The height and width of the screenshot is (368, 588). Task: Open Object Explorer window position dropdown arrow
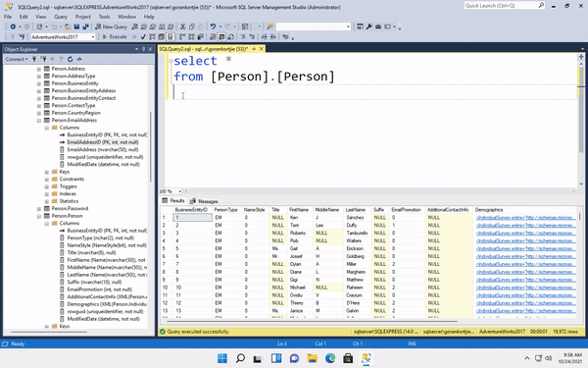click(136, 49)
